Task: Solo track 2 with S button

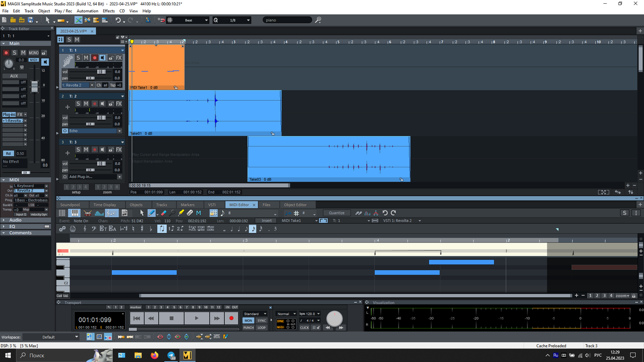Action: pos(78,104)
